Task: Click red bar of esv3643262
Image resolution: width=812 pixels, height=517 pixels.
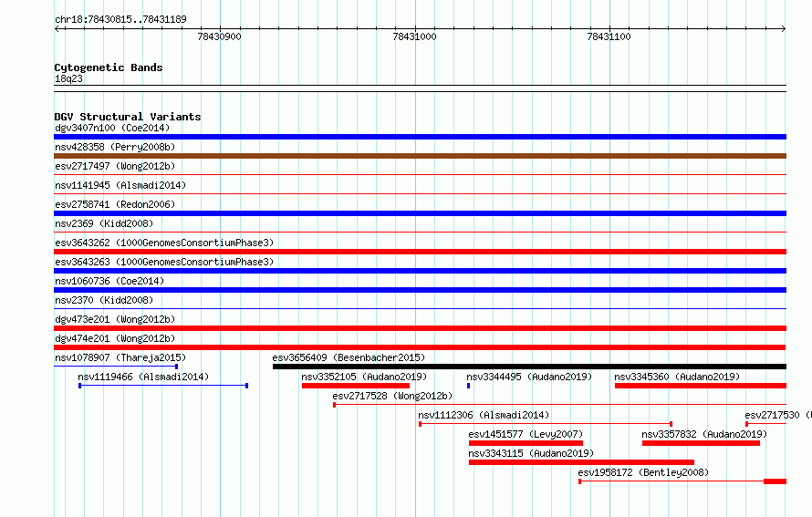Action: tap(420, 252)
